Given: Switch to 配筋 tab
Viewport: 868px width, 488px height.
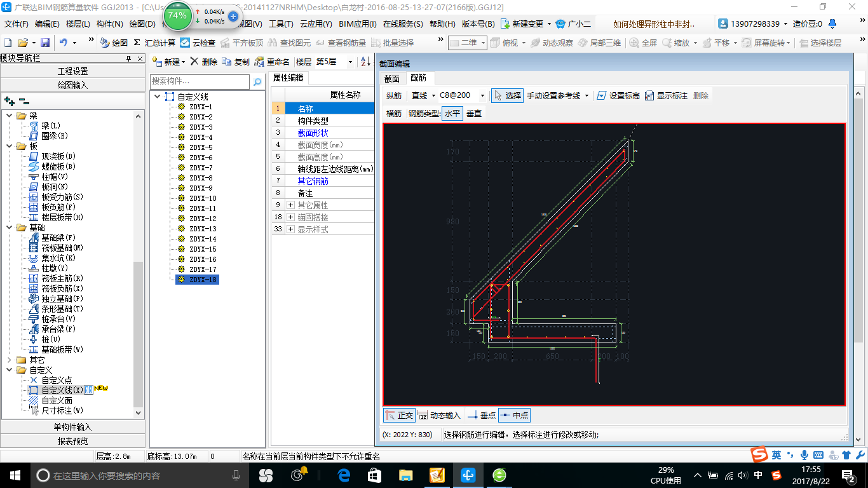Looking at the screenshot, I should [x=419, y=78].
